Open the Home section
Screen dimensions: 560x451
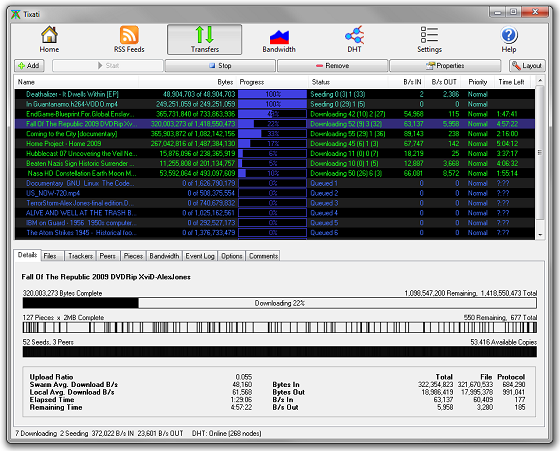pyautogui.click(x=49, y=39)
